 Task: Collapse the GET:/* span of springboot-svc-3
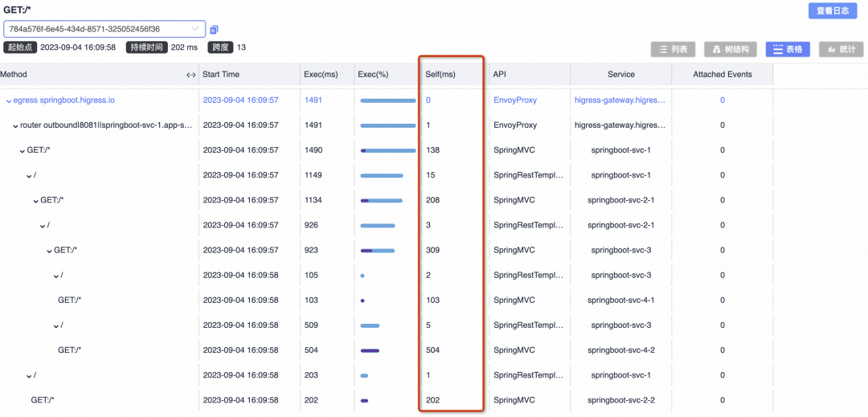(50, 251)
